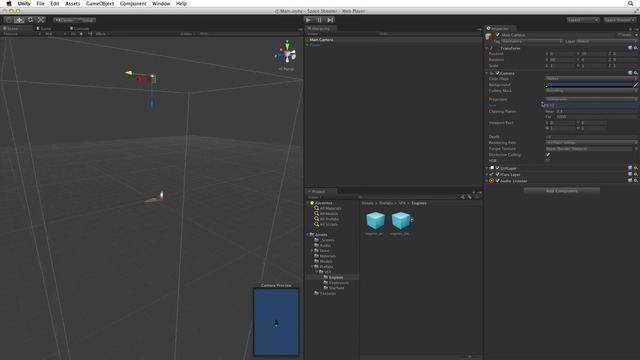This screenshot has height=360, width=640.
Task: Select the Scale tool in toolbar
Action: (x=41, y=20)
